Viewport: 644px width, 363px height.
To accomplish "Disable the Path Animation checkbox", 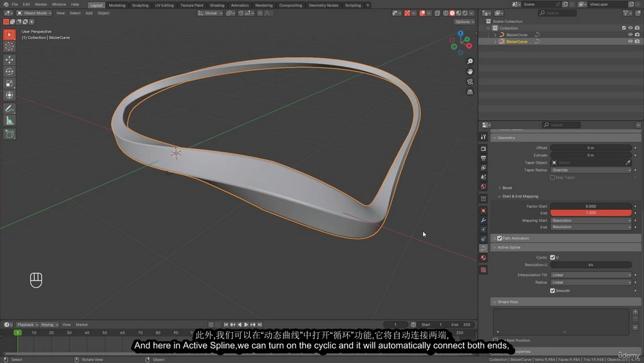I will point(500,239).
